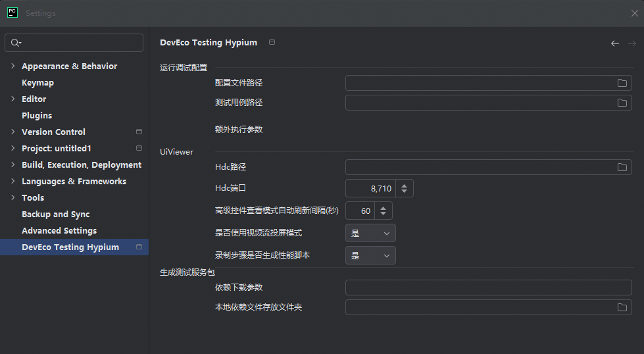The width and height of the screenshot is (644, 354).
Task: Browse folder for 测试用例路径 field
Action: click(622, 103)
